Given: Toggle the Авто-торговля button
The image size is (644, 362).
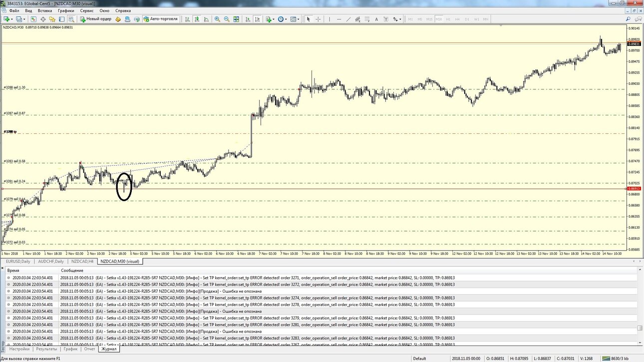Looking at the screenshot, I should (160, 19).
